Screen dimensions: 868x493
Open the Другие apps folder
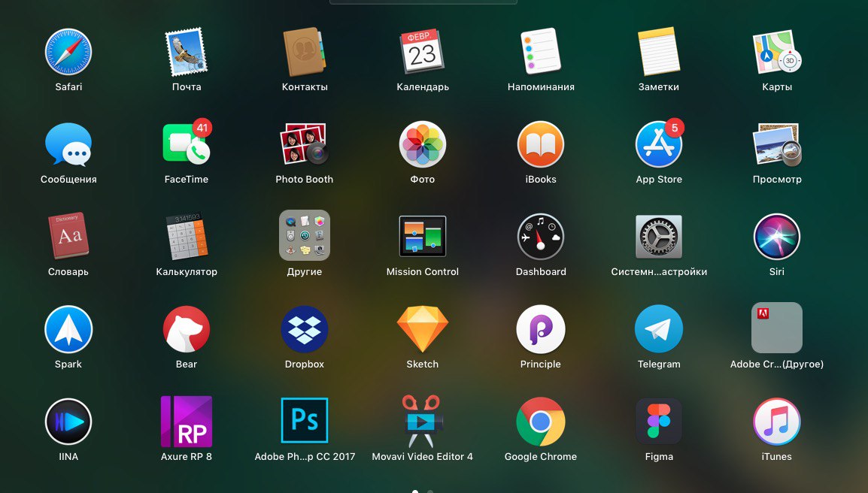pos(305,235)
